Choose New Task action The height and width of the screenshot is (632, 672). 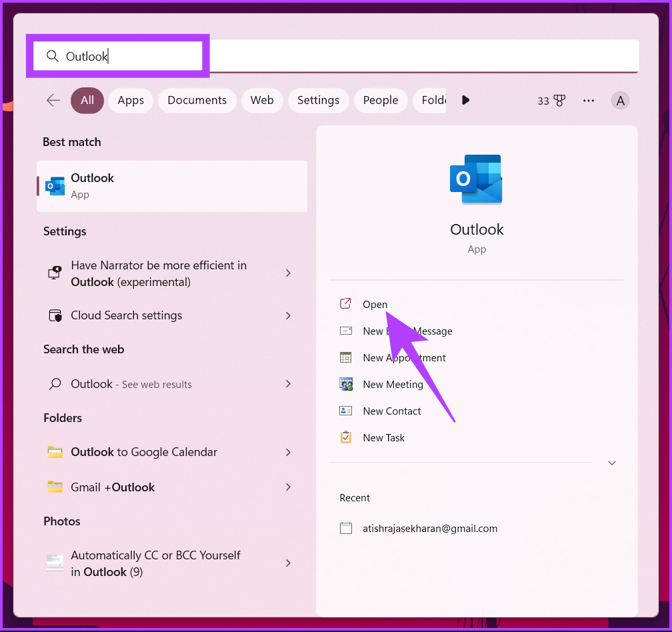383,438
